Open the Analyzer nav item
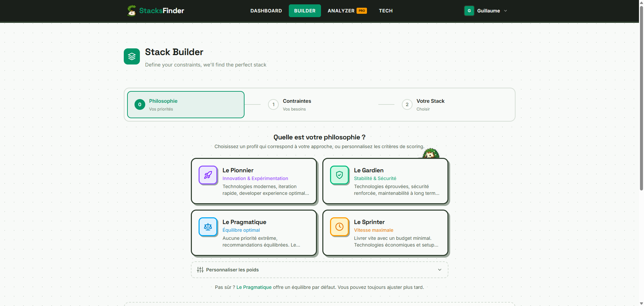The image size is (644, 306). [347, 11]
